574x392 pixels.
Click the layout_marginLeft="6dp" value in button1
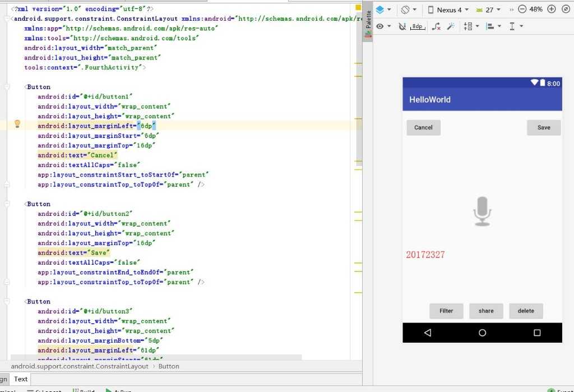pos(146,126)
